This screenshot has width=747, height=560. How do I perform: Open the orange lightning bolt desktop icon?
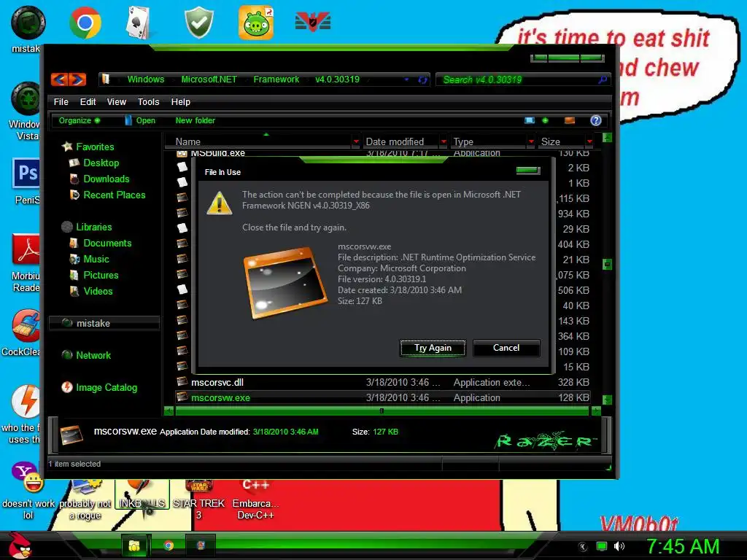click(x=26, y=402)
